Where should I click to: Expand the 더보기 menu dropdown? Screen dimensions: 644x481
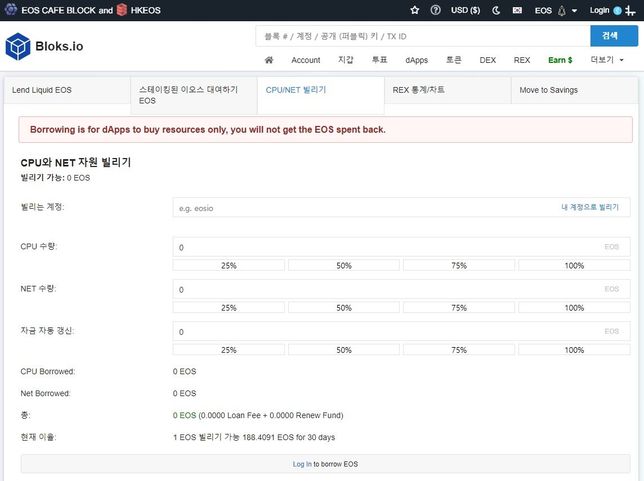(607, 60)
